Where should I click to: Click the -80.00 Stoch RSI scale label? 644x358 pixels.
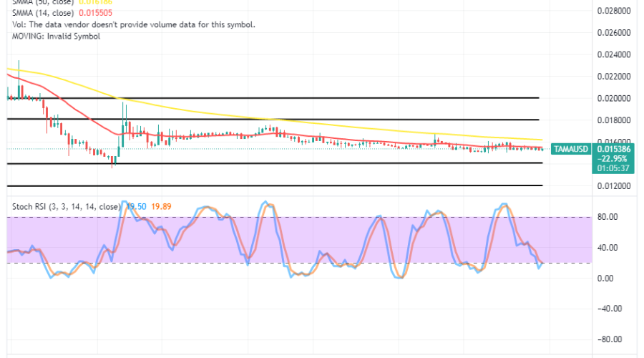pos(610,339)
